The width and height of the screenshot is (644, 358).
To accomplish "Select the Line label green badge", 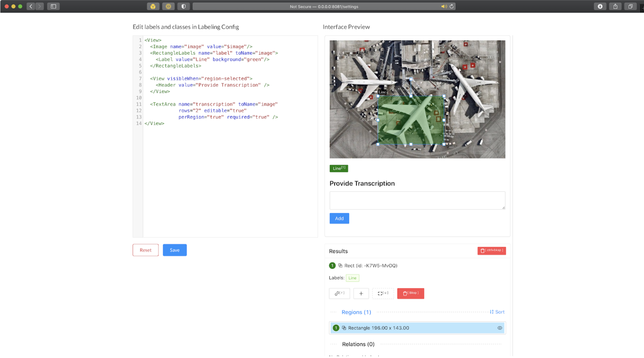I will click(x=338, y=168).
